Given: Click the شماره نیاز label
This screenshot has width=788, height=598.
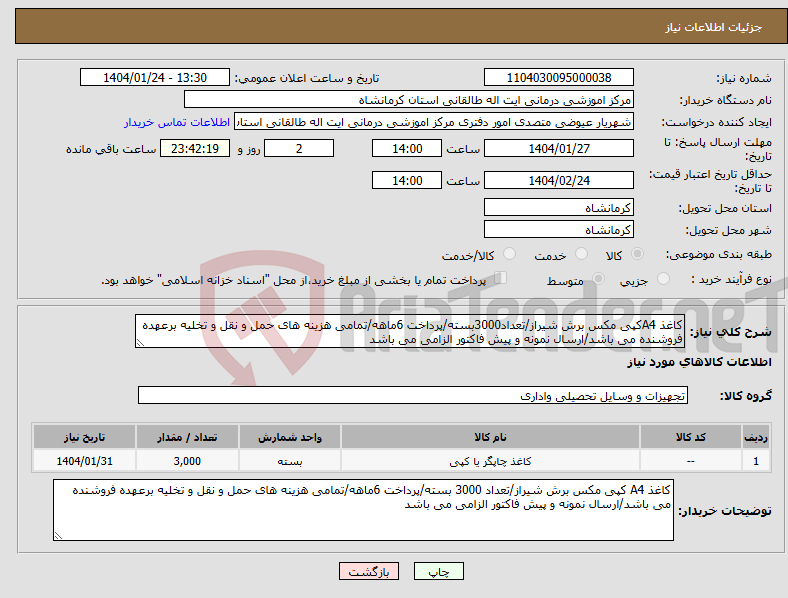Looking at the screenshot, I should click(743, 78).
